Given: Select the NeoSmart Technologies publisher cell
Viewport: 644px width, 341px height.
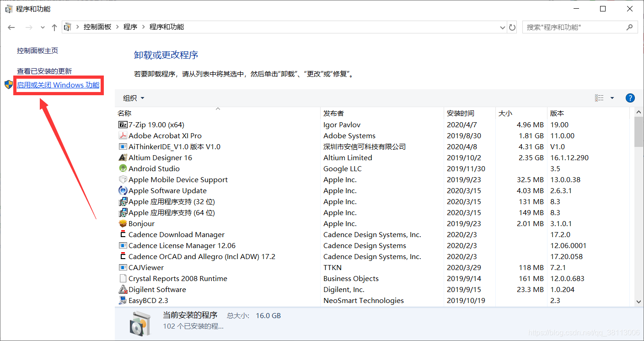Looking at the screenshot, I should click(x=364, y=300).
